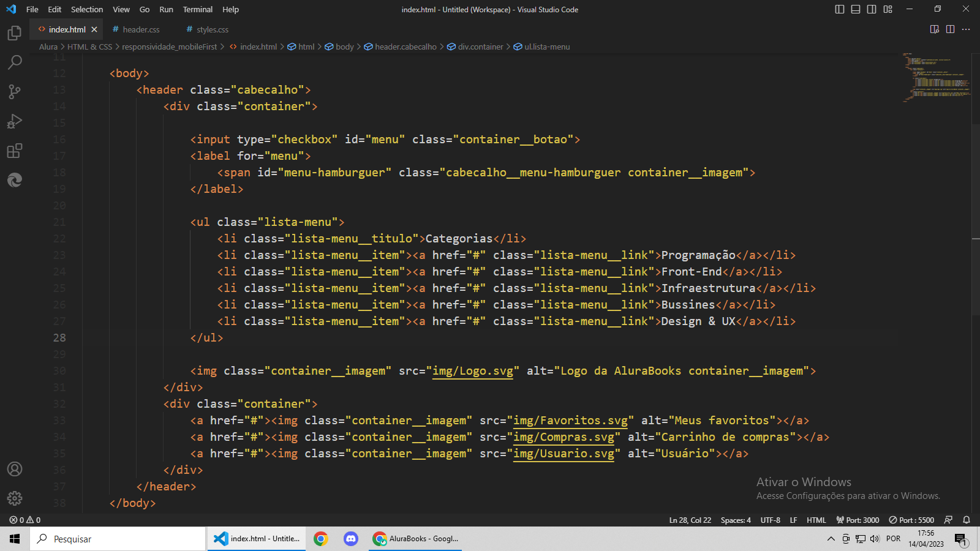Open the Manage settings gear
Viewport: 980px width, 551px height.
pyautogui.click(x=15, y=498)
